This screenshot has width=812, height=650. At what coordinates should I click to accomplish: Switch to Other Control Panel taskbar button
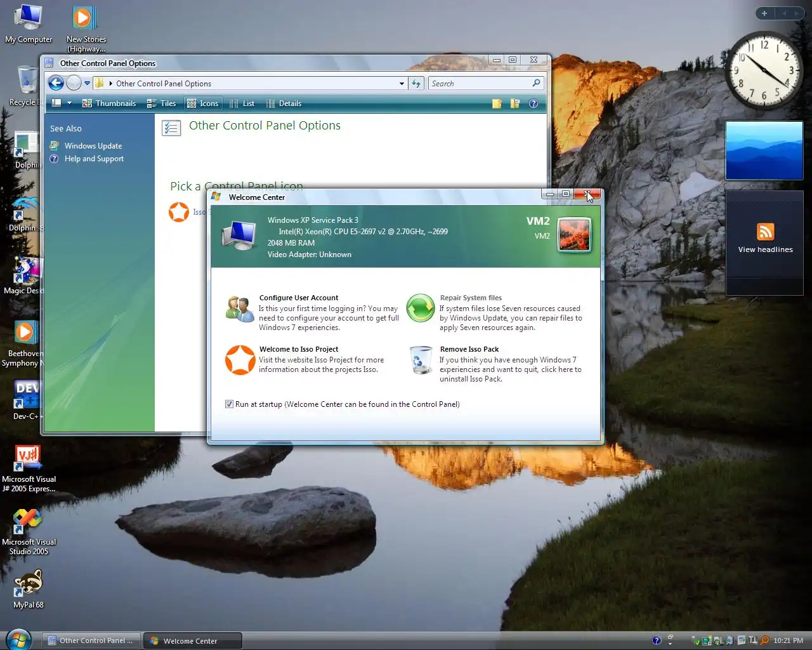pyautogui.click(x=91, y=640)
